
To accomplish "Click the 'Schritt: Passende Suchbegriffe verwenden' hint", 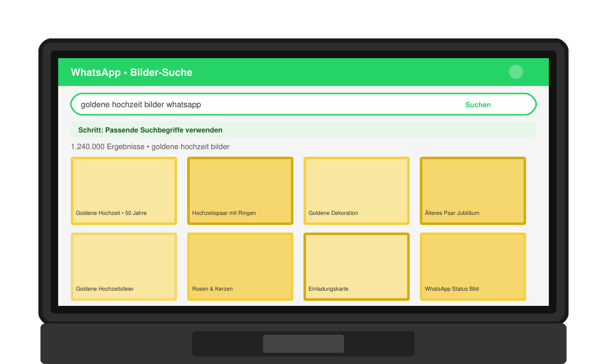I will tap(303, 129).
